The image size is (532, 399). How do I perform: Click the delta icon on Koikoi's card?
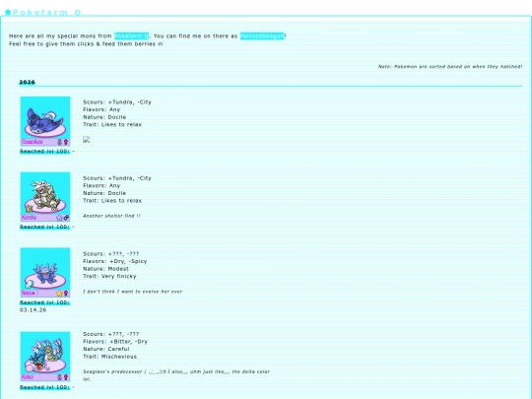[59, 377]
